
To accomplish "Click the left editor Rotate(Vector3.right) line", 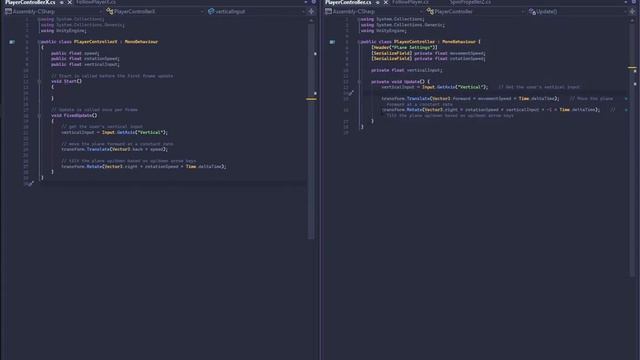I will [144, 167].
